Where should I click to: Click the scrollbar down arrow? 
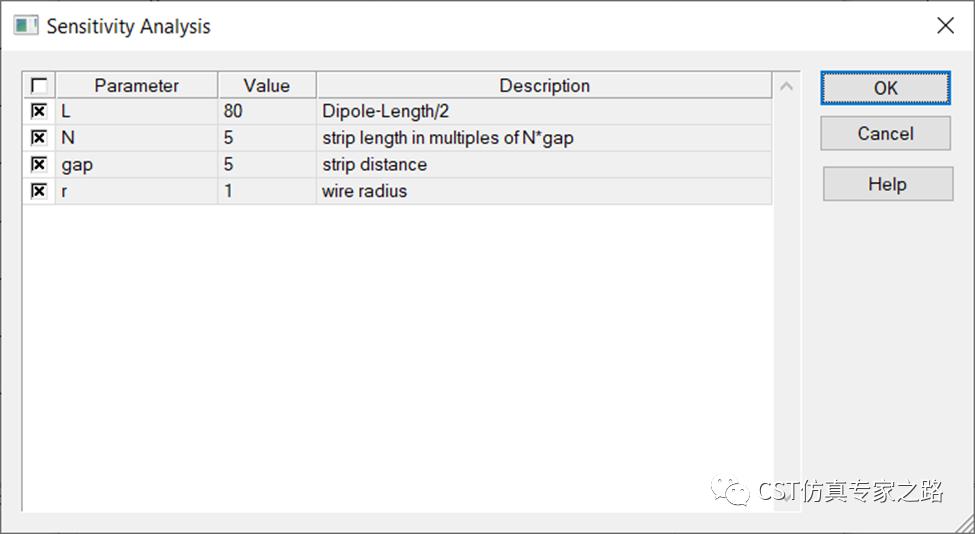point(787,497)
